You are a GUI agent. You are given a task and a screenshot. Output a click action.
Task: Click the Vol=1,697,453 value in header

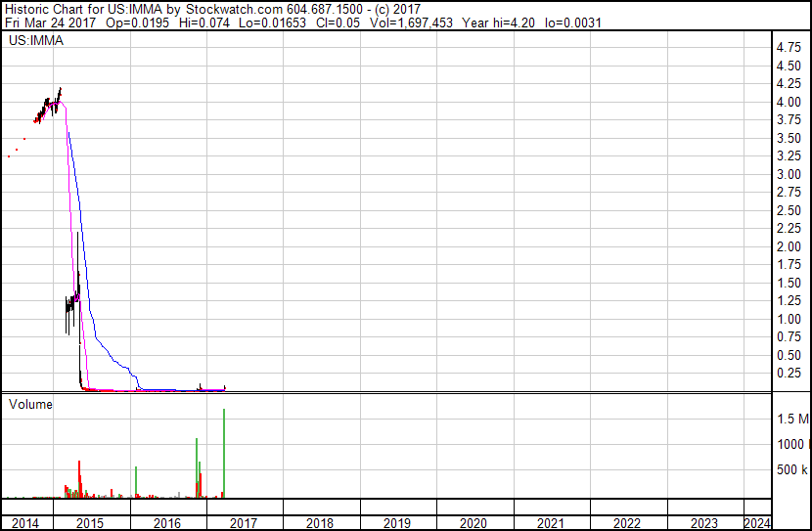[402, 22]
